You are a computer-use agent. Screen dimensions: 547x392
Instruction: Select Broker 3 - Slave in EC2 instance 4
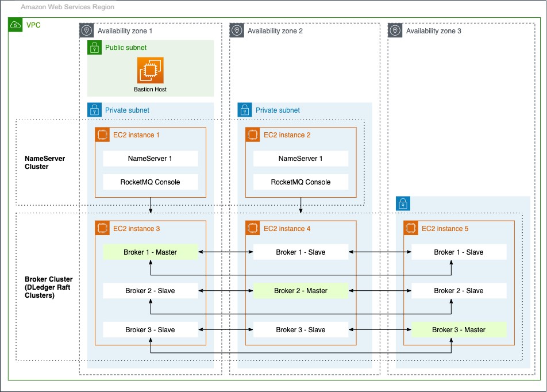point(301,330)
